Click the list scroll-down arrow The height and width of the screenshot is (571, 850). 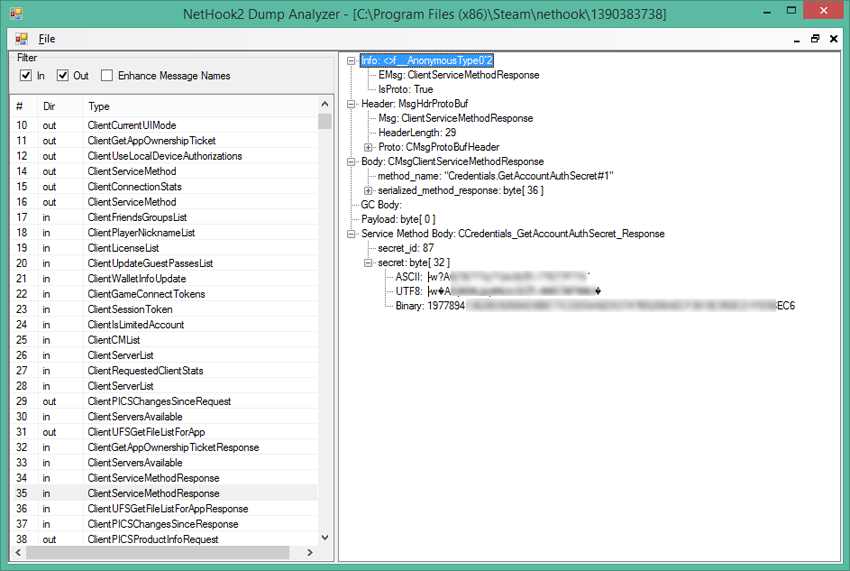coord(325,537)
